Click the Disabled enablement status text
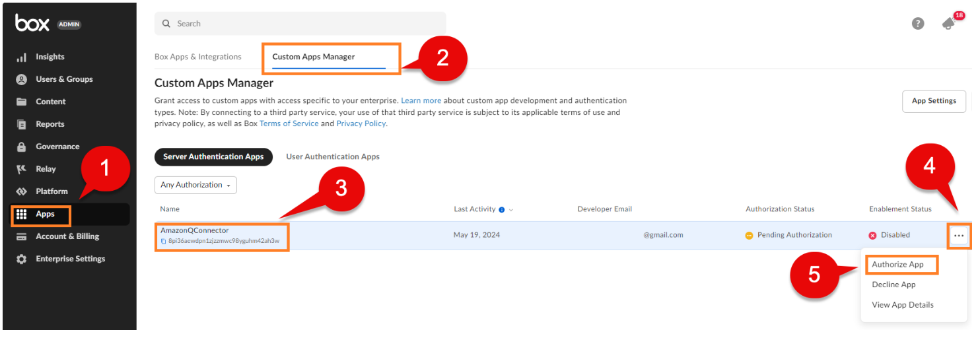 [x=895, y=235]
